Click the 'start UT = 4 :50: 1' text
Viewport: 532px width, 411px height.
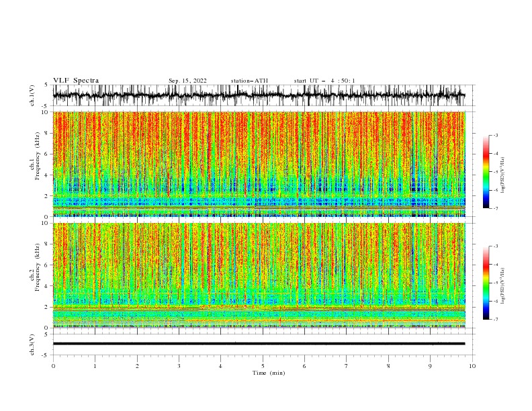coord(324,81)
